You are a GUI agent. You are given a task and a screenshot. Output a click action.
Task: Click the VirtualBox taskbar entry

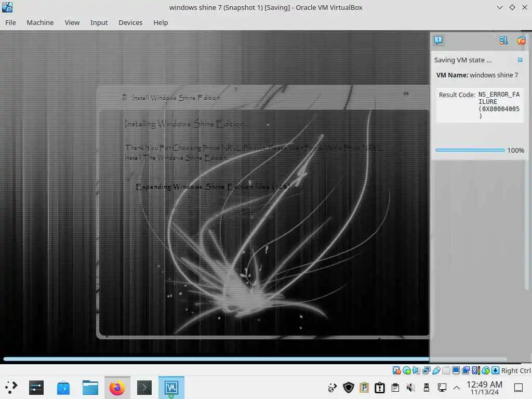click(x=171, y=387)
